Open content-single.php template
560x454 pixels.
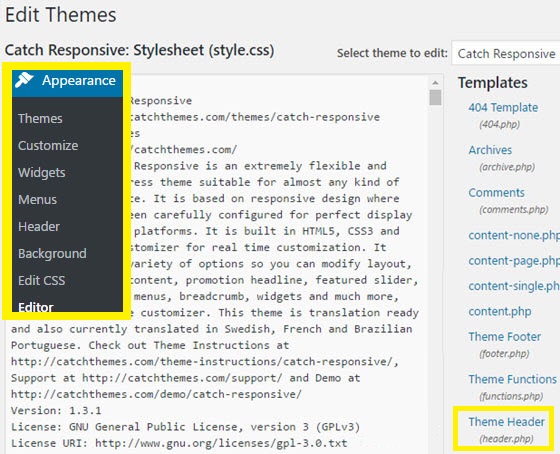point(514,286)
